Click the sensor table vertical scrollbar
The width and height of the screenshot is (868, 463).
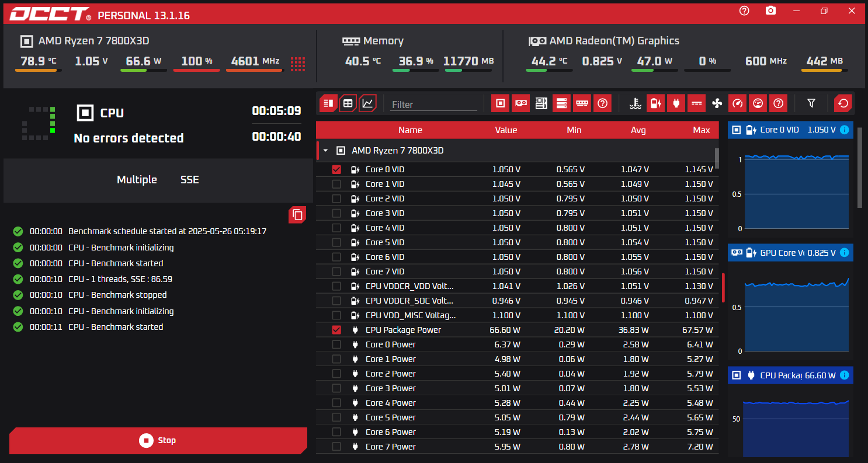(717, 158)
